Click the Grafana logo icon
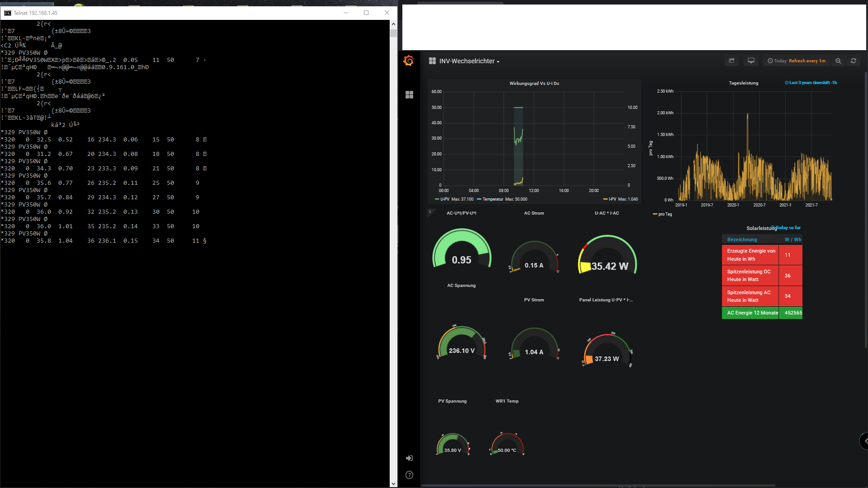Viewport: 868px width, 488px height. (x=409, y=61)
